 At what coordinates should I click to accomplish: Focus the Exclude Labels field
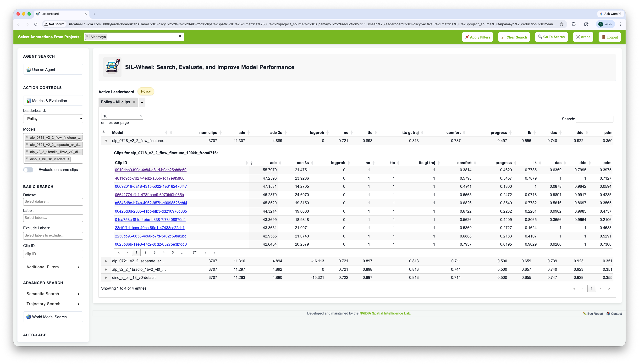(x=53, y=236)
